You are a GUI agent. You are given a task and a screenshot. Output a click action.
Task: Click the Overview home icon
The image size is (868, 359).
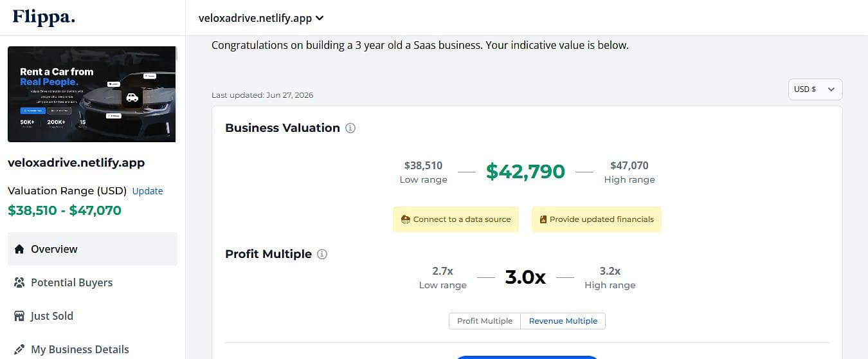coord(19,249)
